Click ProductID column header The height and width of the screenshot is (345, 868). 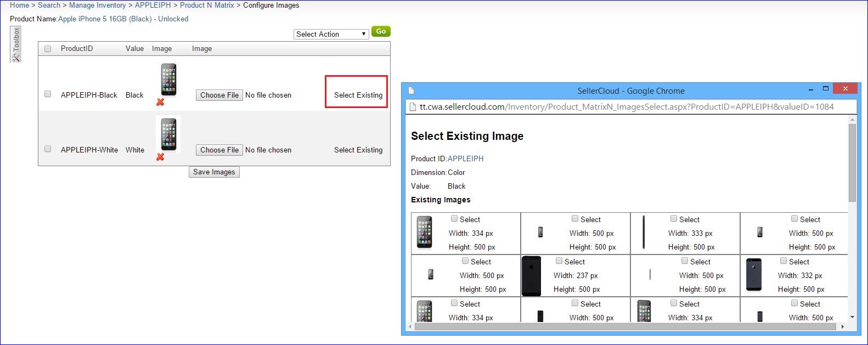pos(77,48)
